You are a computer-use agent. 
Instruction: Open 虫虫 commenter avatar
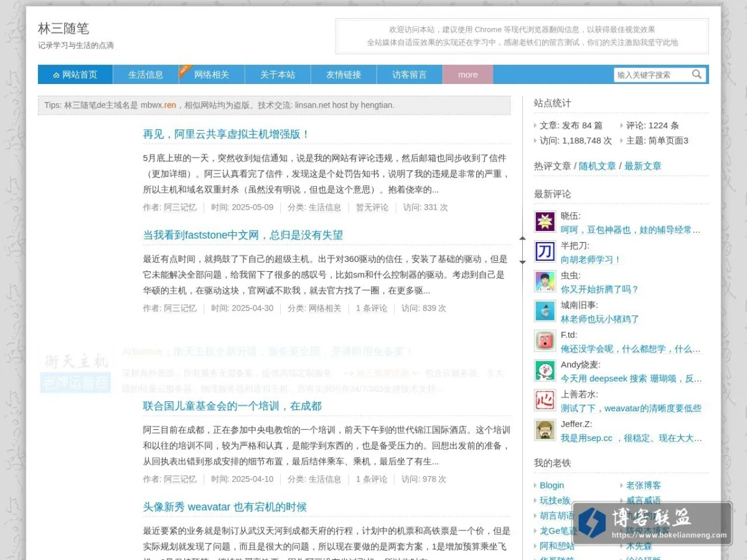(x=545, y=281)
